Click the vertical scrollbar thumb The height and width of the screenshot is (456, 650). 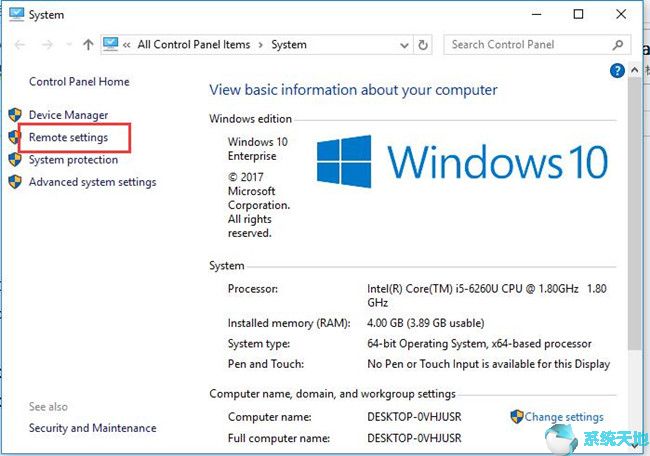634,213
